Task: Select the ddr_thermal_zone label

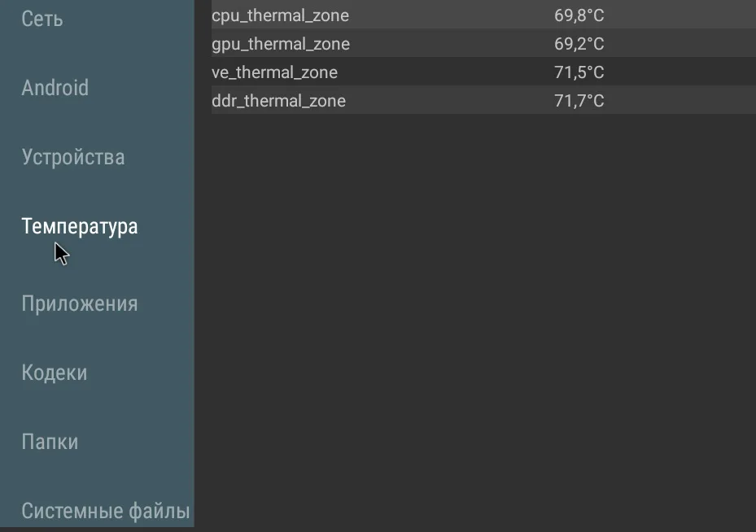Action: [278, 101]
